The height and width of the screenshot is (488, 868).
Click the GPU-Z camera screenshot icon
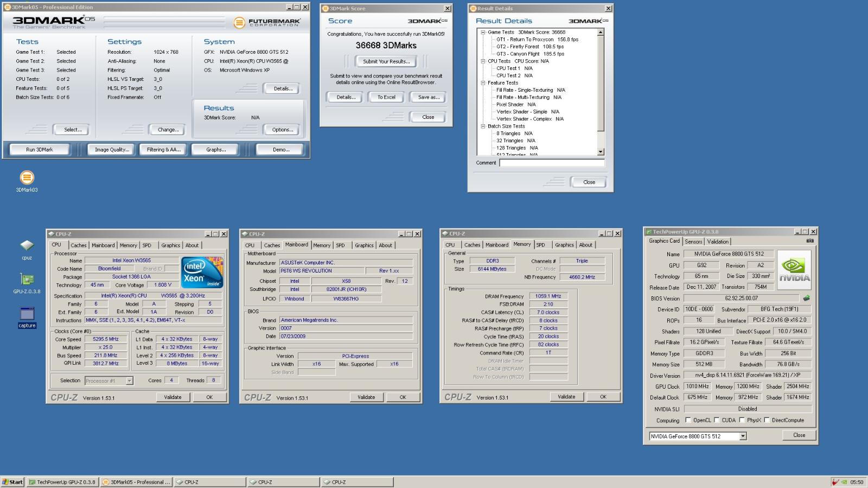pyautogui.click(x=810, y=240)
